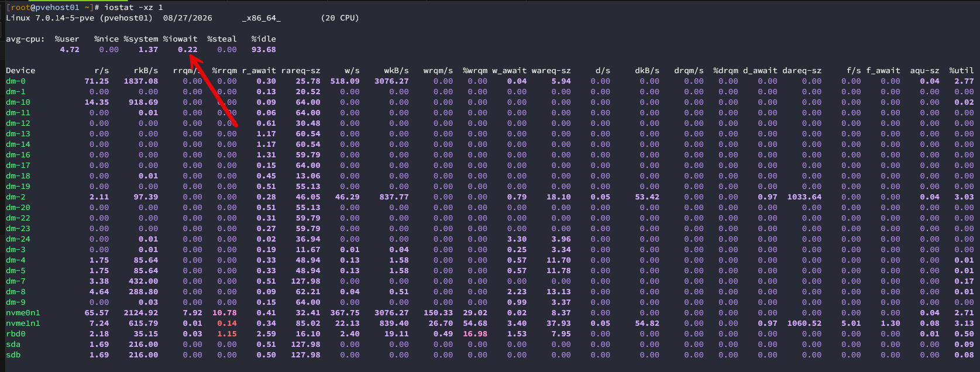Click the %idle value 93.68
The height and width of the screenshot is (372, 980).
263,50
